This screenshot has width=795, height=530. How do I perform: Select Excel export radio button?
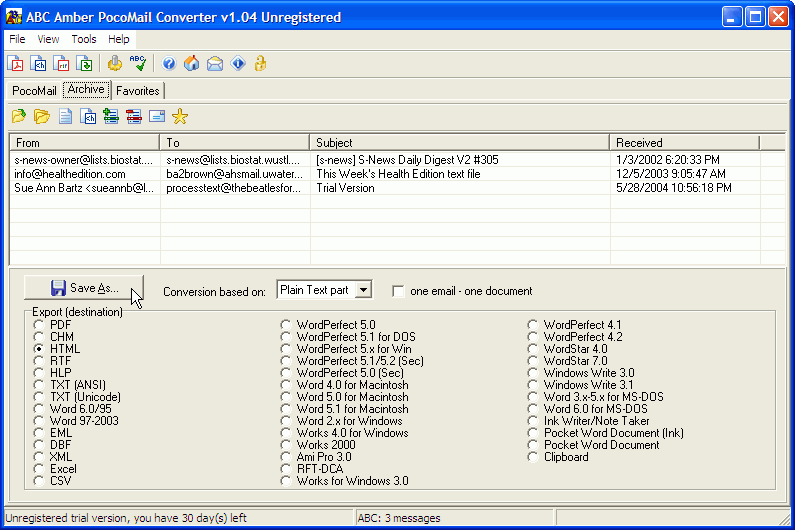(x=39, y=469)
